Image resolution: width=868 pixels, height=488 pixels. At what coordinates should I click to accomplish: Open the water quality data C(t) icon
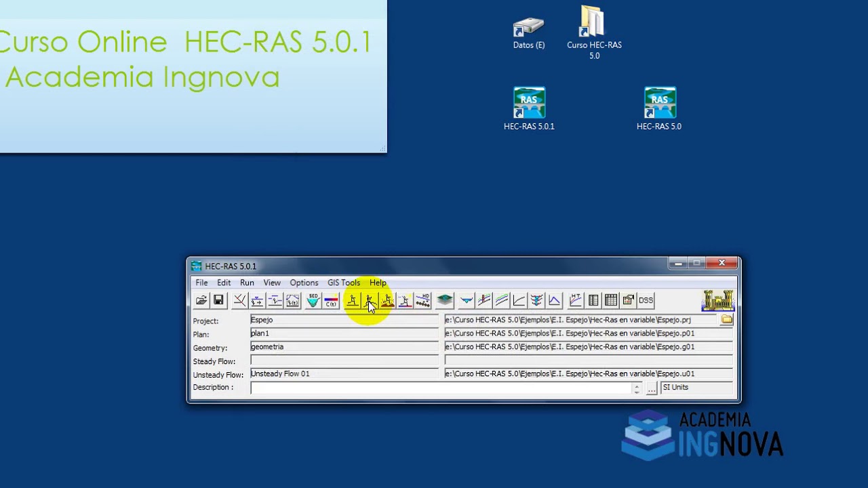click(331, 300)
